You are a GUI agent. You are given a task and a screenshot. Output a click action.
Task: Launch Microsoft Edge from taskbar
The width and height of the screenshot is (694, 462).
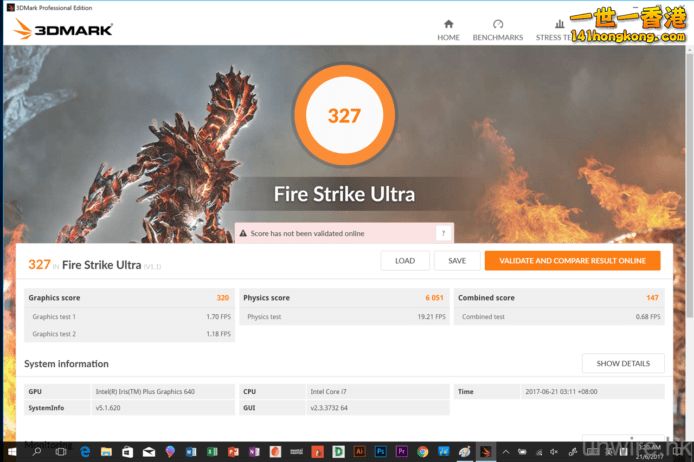(85, 452)
